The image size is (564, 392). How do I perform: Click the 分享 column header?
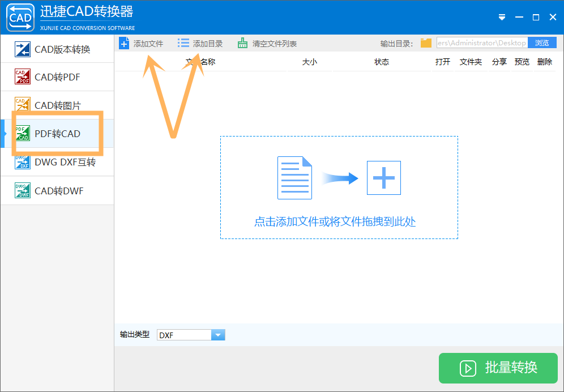[499, 62]
